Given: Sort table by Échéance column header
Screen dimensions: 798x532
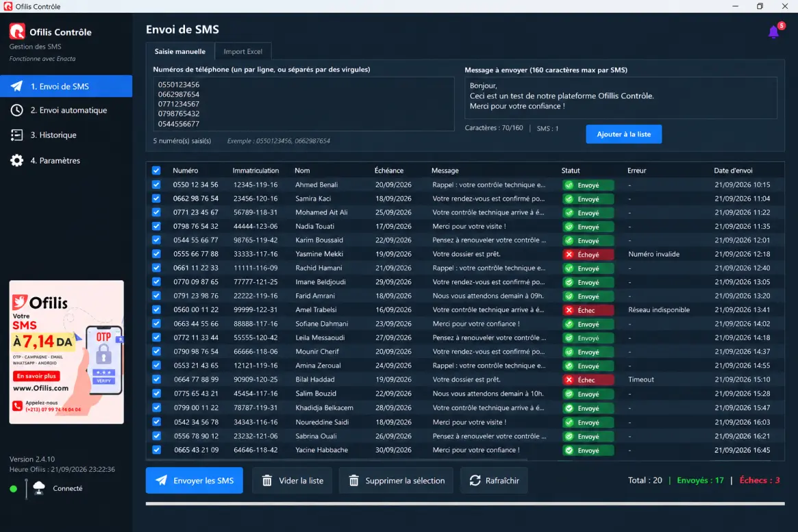Looking at the screenshot, I should (389, 170).
